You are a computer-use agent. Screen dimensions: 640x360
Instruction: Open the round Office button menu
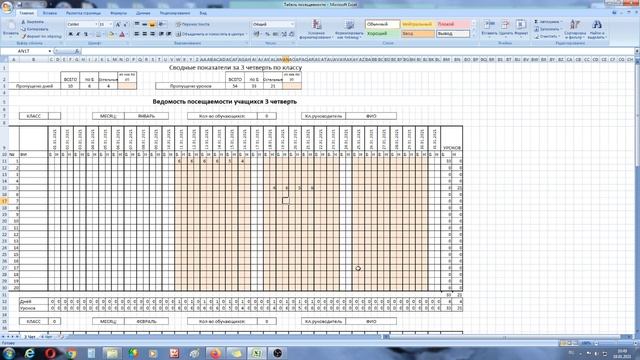[7, 8]
